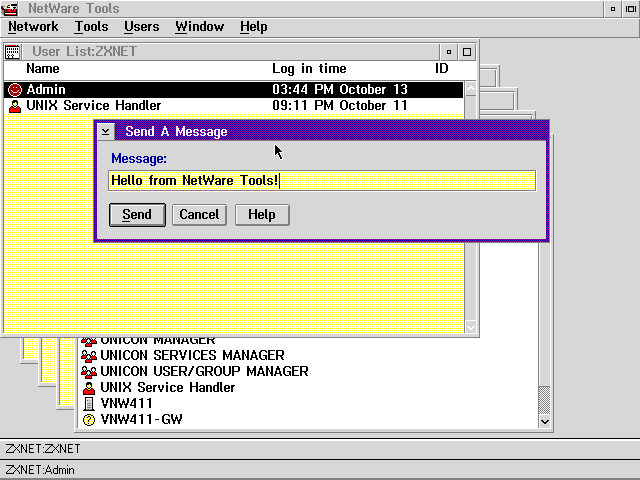Click the Admin login time 03:44 PM October 13
640x480 pixels.
pos(340,89)
